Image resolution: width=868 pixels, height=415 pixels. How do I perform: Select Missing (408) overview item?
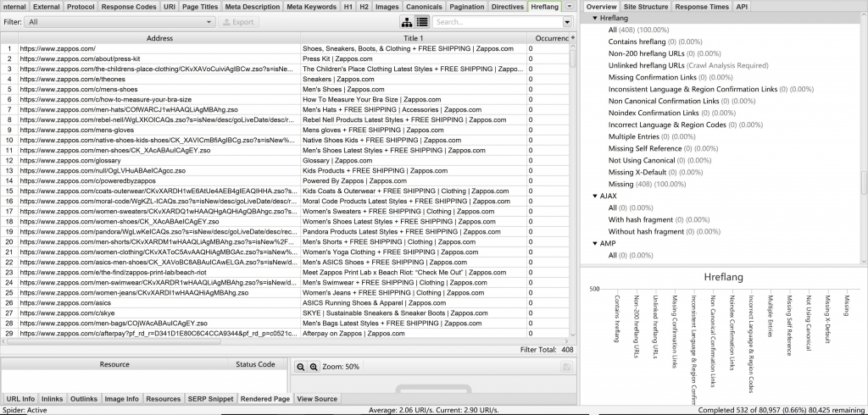647,185
